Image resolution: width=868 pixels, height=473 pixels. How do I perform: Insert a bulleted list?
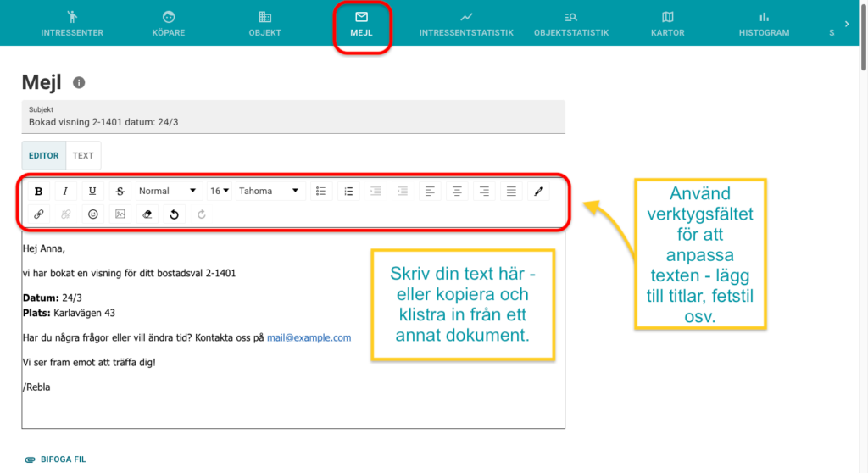[x=321, y=191]
